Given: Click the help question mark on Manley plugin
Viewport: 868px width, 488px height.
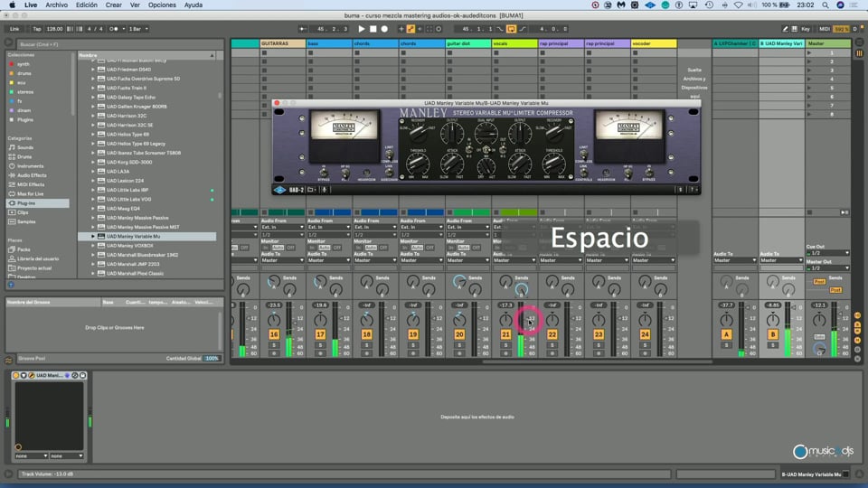Looking at the screenshot, I should point(692,190).
